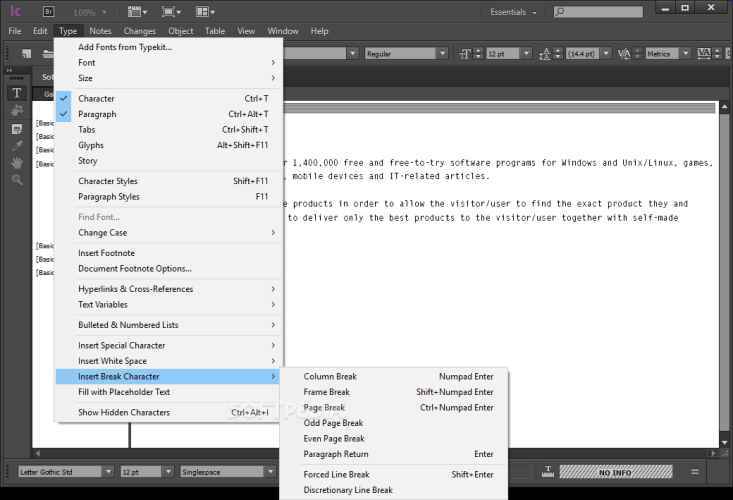Select Forced Line Break
The height and width of the screenshot is (500, 733).
(336, 475)
